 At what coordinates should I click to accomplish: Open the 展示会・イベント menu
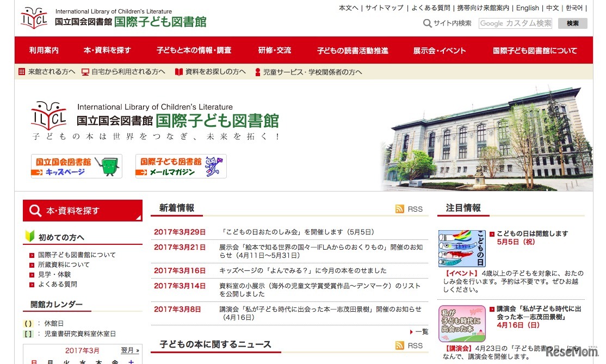click(x=440, y=51)
